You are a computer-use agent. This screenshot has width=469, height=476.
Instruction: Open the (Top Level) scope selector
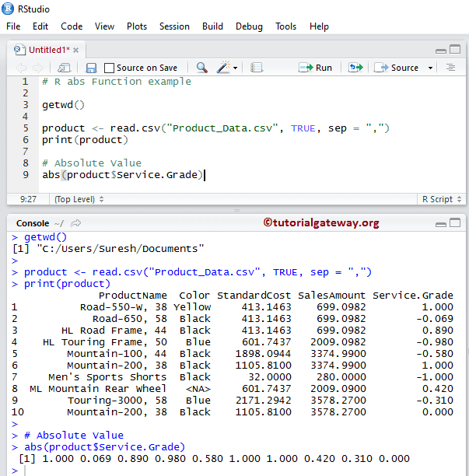tap(79, 199)
